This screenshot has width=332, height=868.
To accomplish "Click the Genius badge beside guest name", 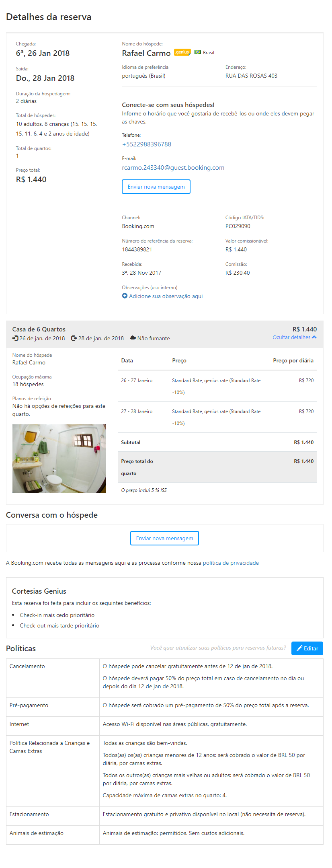I will 182,52.
